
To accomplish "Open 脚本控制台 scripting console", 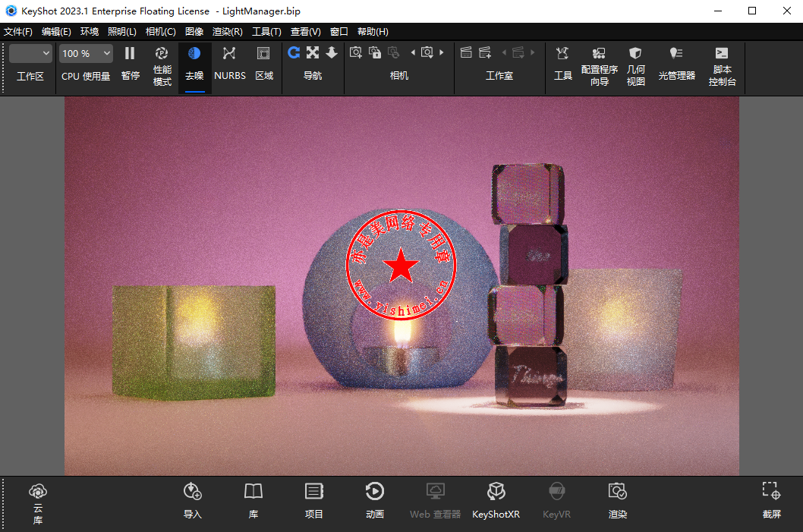I will pyautogui.click(x=722, y=67).
